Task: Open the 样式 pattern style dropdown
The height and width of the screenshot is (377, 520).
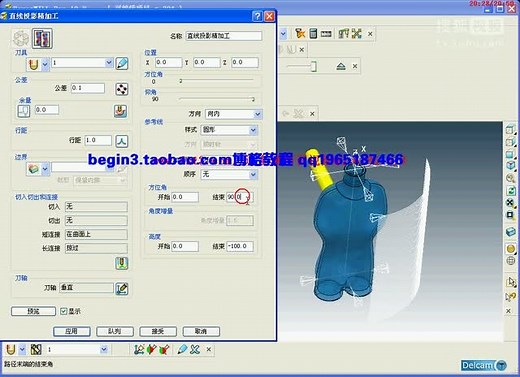Action: 229,130
